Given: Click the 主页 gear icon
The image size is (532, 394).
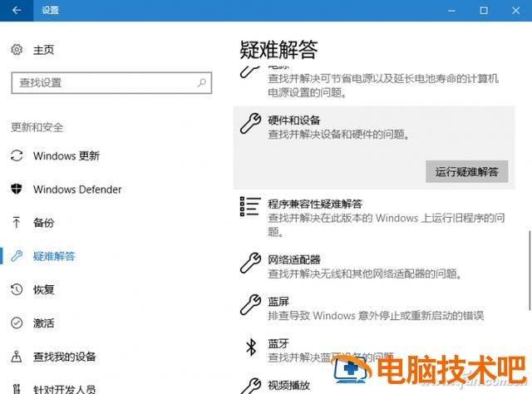Looking at the screenshot, I should 17,50.
